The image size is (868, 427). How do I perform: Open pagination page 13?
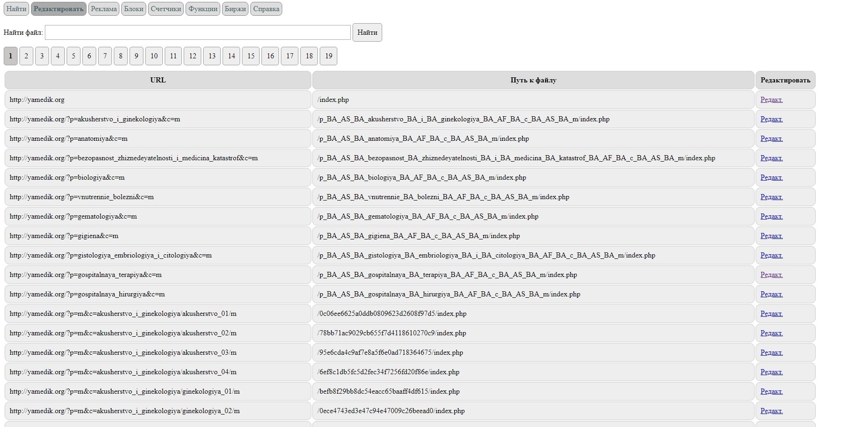[212, 56]
